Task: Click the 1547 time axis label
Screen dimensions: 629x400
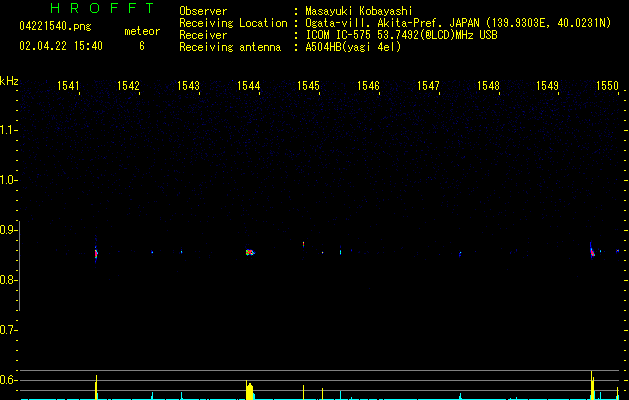Action: coord(428,85)
